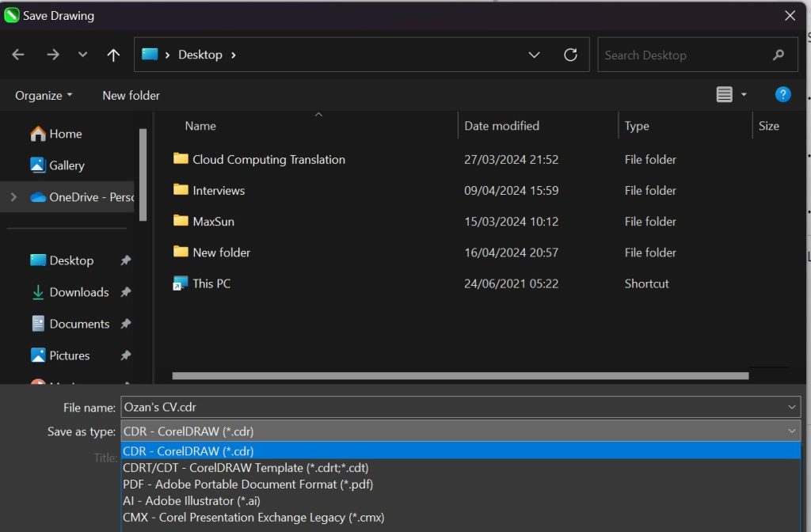Viewport: 811px width, 532px height.
Task: Create a New folder
Action: [x=131, y=96]
